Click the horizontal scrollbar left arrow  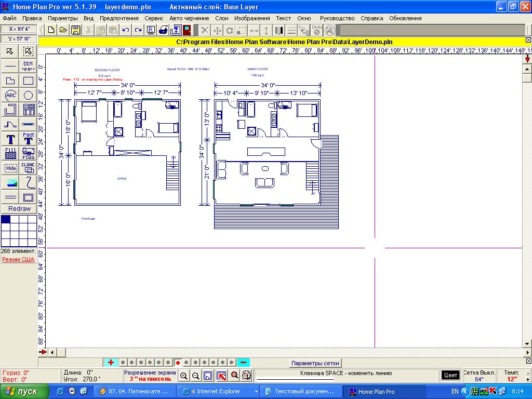[52, 352]
